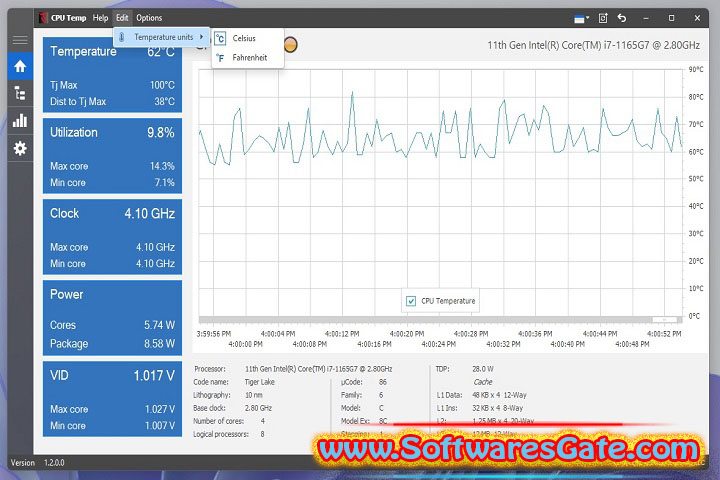This screenshot has width=720, height=480.
Task: Click the Lithography 10 nm value
Action: (253, 395)
